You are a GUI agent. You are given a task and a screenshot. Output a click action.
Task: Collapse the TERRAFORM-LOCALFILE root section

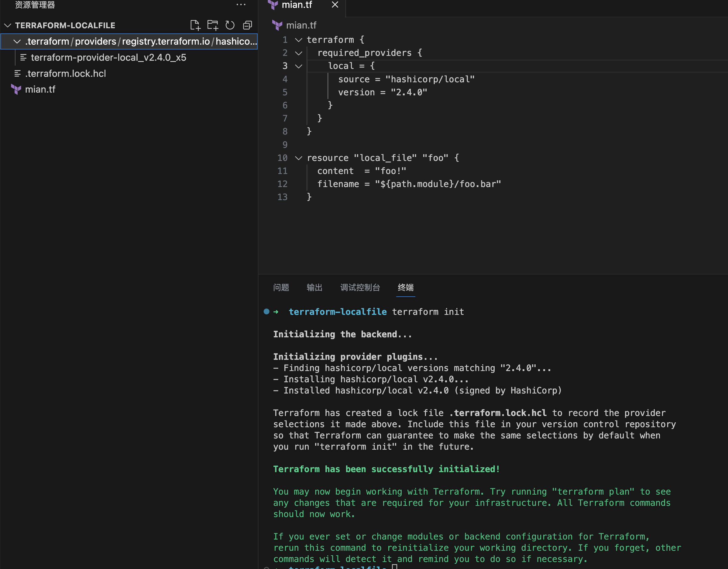click(8, 25)
